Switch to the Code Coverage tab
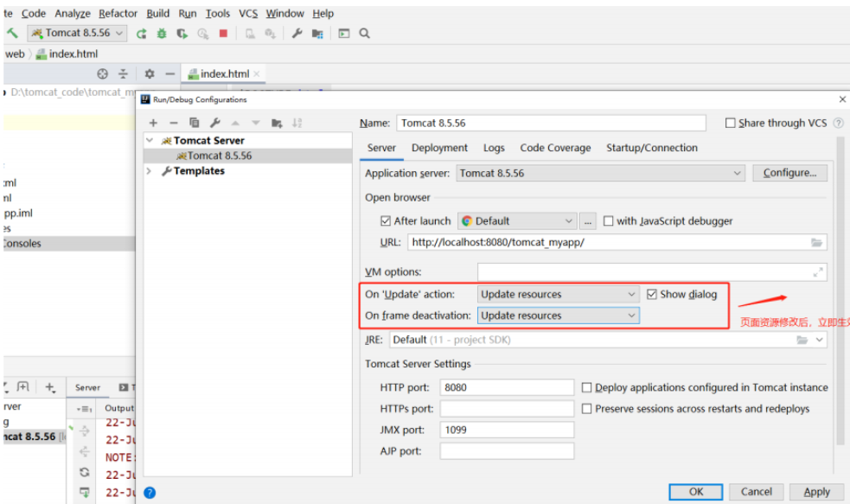 point(555,148)
